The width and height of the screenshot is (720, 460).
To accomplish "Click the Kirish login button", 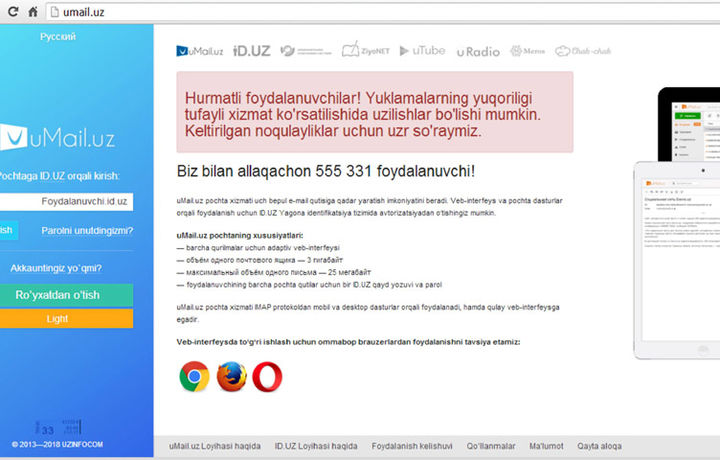I will [x=9, y=230].
